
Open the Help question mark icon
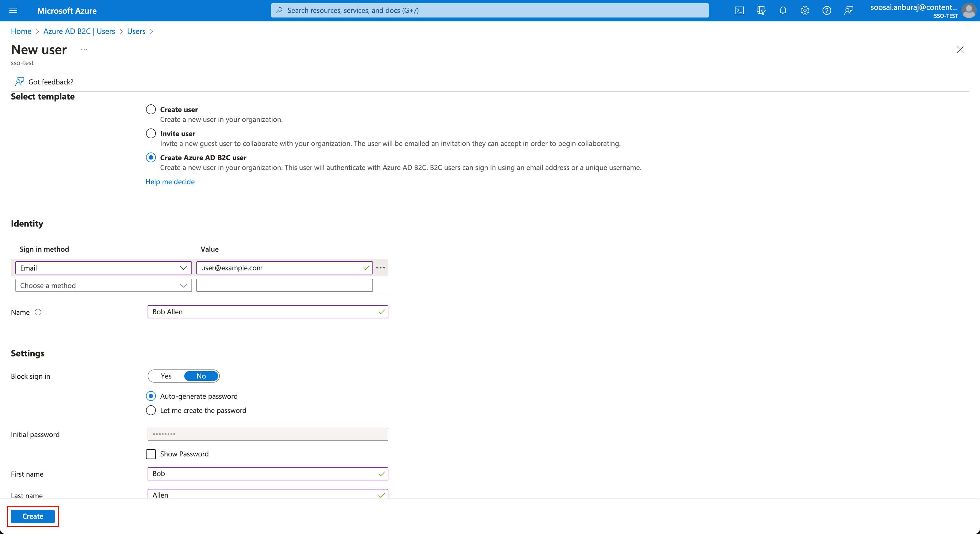click(826, 10)
